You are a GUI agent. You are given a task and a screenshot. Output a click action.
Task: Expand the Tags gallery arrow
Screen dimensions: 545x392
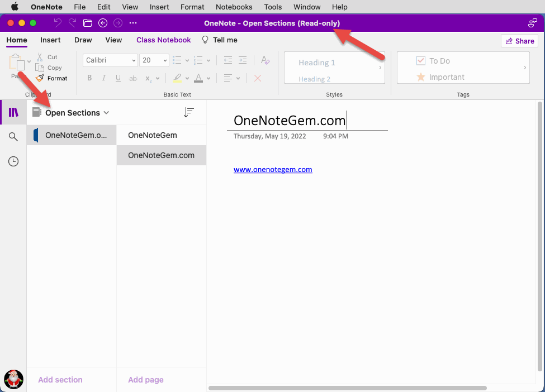(525, 68)
